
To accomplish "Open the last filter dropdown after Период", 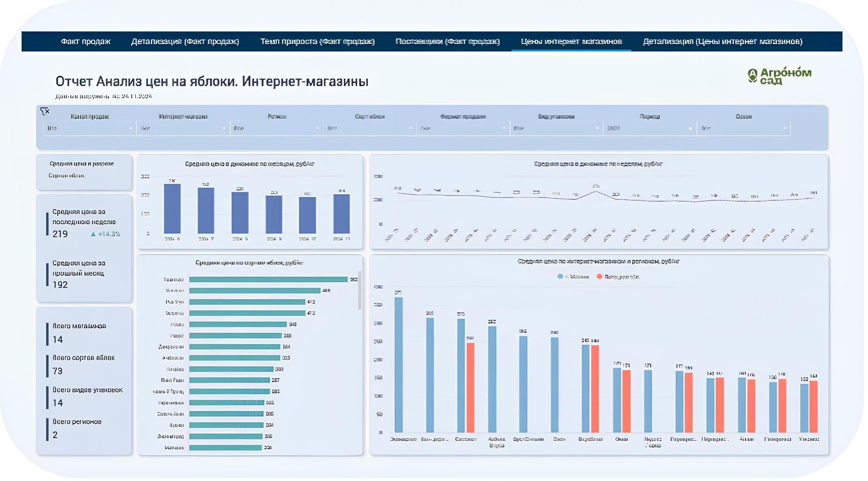I will (x=743, y=128).
